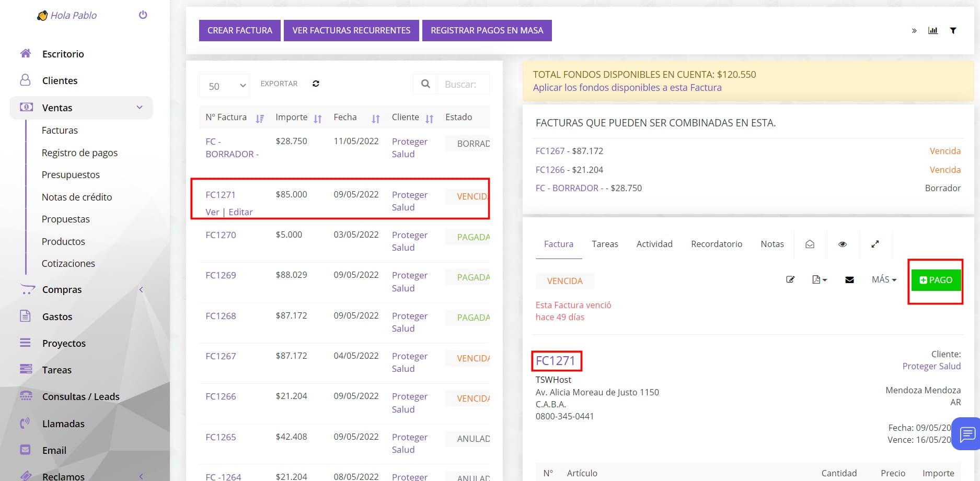Viewport: 980px width, 481px height.
Task: Click REGISTRAR PAGOS EN MASA button
Action: click(487, 30)
